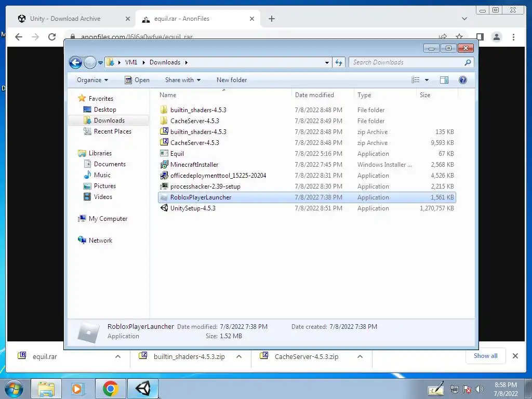The height and width of the screenshot is (399, 532).
Task: Expand equil.rar download options chevron
Action: click(118, 356)
